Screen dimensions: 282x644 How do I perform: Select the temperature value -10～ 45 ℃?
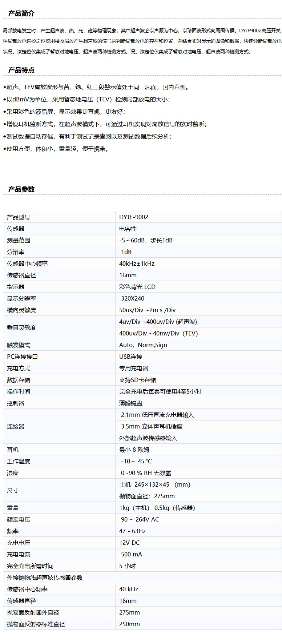[x=136, y=461]
